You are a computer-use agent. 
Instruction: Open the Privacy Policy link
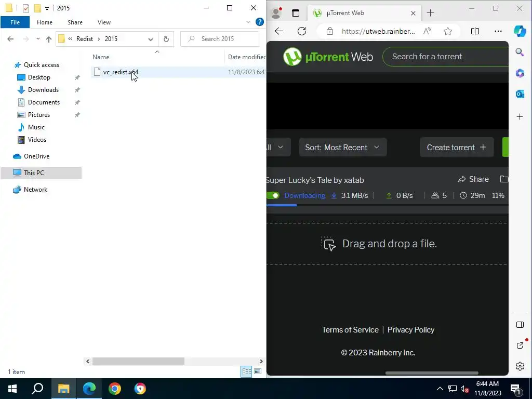(x=411, y=330)
